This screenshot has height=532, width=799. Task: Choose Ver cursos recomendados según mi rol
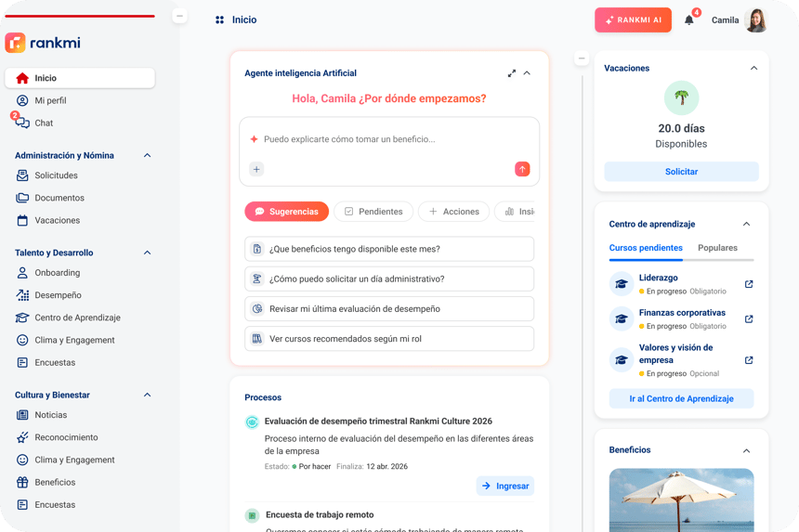coord(389,339)
